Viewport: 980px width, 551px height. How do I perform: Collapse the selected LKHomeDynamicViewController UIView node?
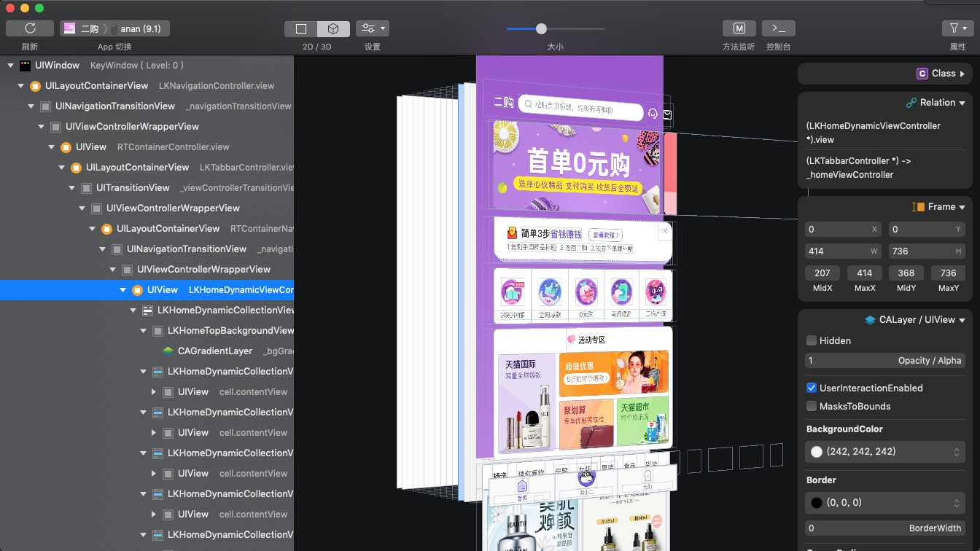click(x=122, y=290)
